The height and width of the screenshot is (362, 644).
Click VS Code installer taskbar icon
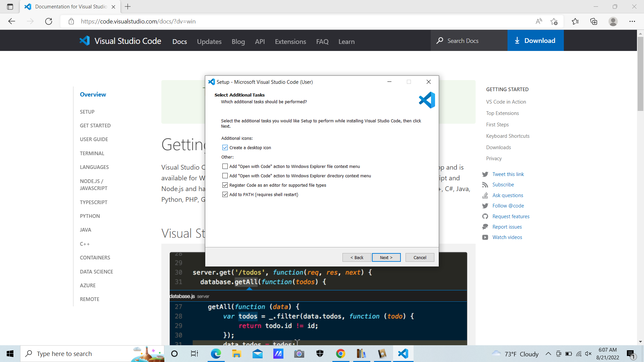403,354
